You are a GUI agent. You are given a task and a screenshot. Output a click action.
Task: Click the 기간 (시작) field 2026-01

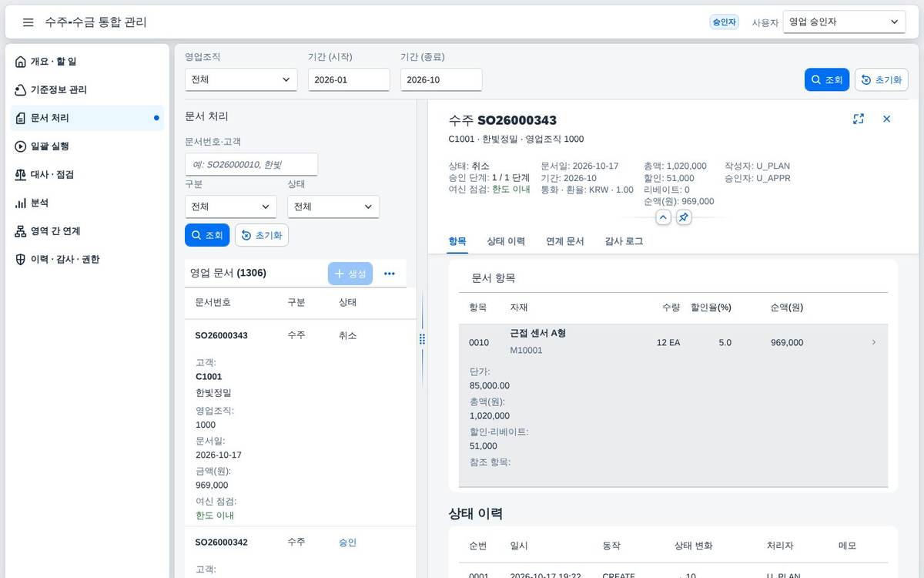[x=349, y=79]
